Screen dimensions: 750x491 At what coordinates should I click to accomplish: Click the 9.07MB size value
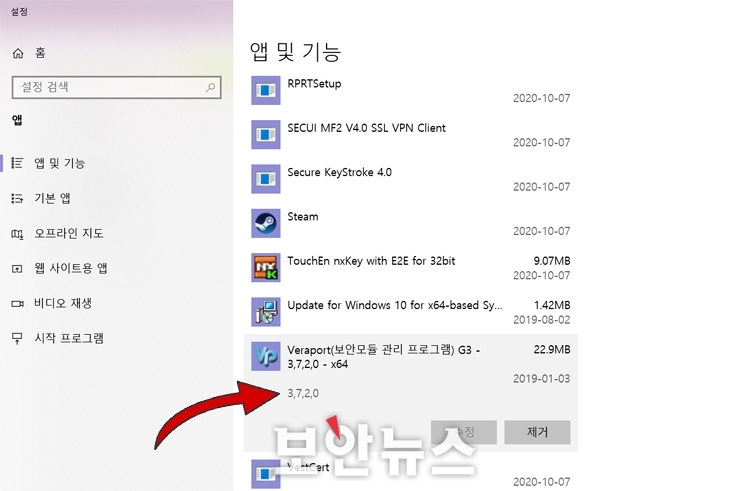coord(552,261)
